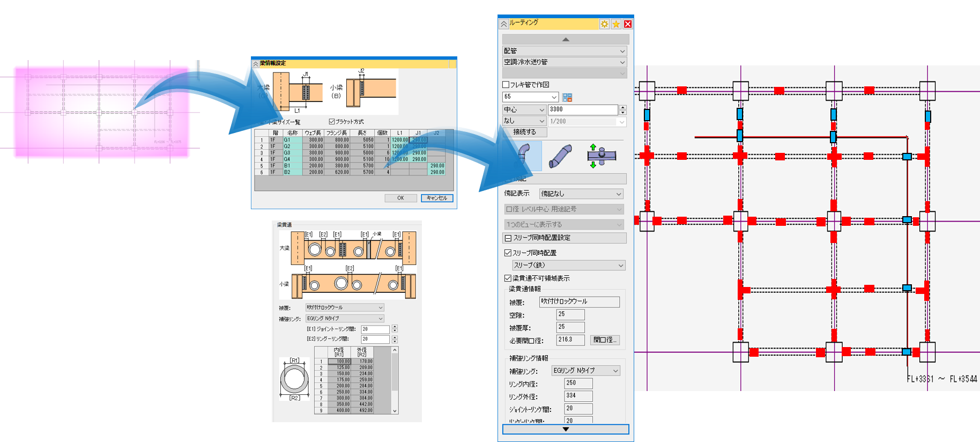Toggle ブラケット方式 checkbox in beam dialog

coord(332,122)
